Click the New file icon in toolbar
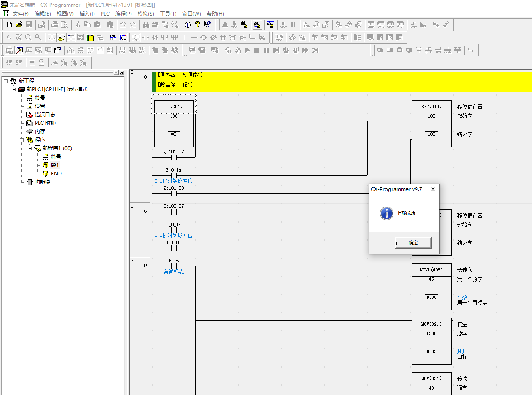The image size is (532, 395). [x=9, y=25]
